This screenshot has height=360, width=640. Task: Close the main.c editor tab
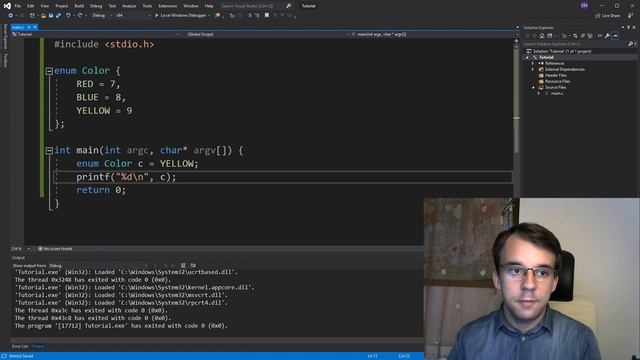(35, 27)
